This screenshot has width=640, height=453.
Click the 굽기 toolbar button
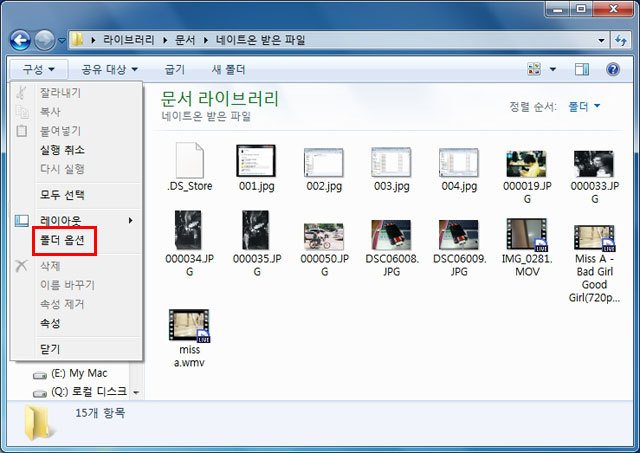click(x=175, y=69)
